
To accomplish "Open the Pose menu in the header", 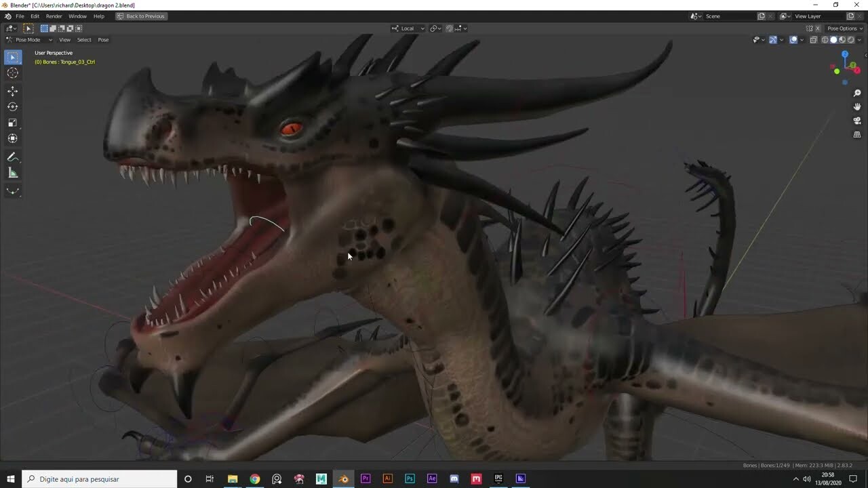I will (103, 39).
